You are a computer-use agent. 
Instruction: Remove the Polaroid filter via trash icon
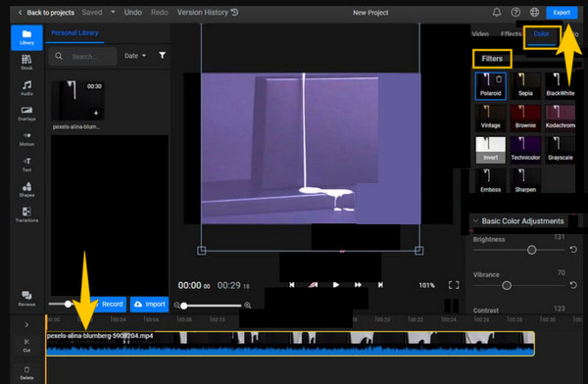pyautogui.click(x=499, y=79)
